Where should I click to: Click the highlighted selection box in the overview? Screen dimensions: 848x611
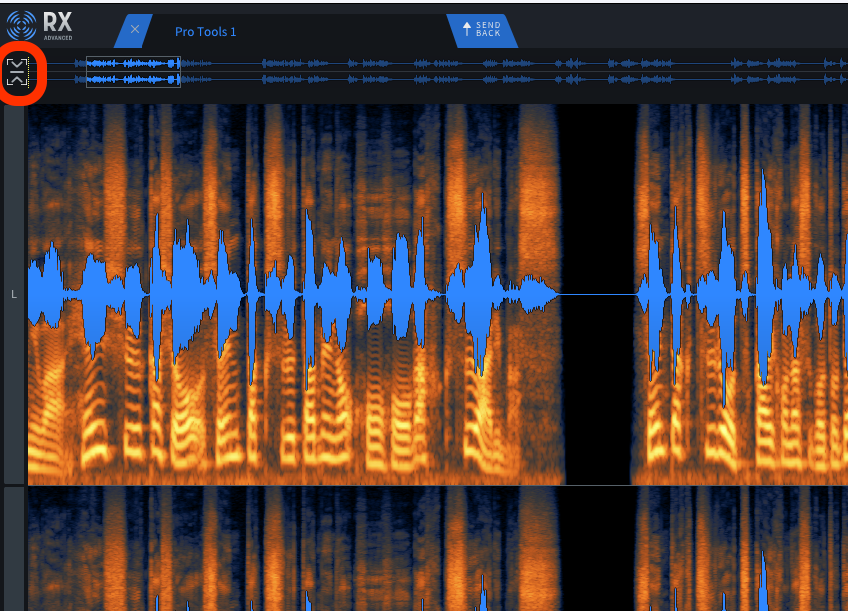pos(133,71)
